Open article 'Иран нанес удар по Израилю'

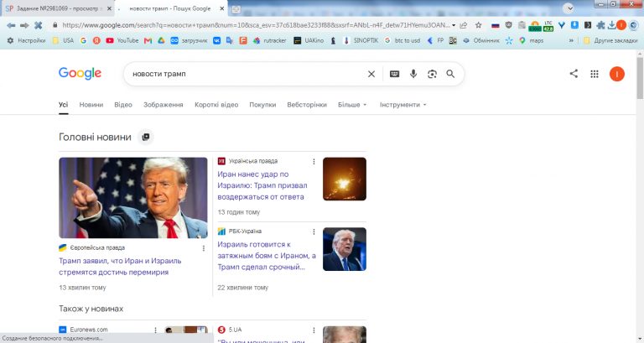point(262,185)
